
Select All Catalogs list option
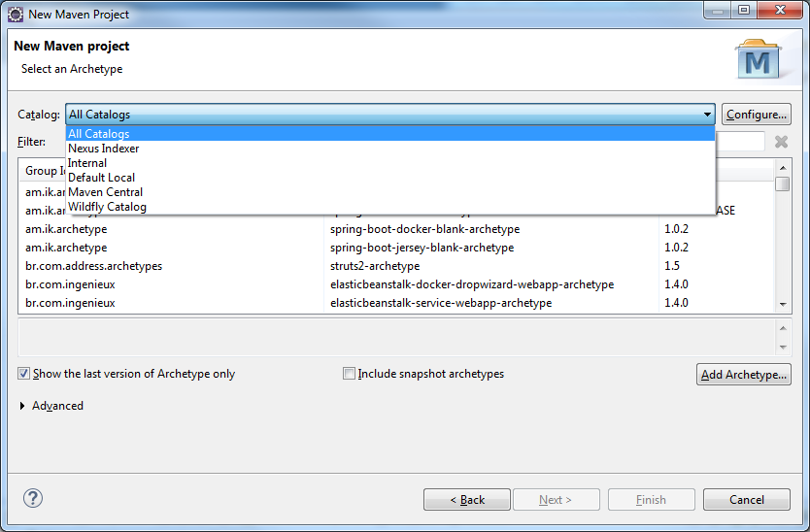pyautogui.click(x=98, y=134)
